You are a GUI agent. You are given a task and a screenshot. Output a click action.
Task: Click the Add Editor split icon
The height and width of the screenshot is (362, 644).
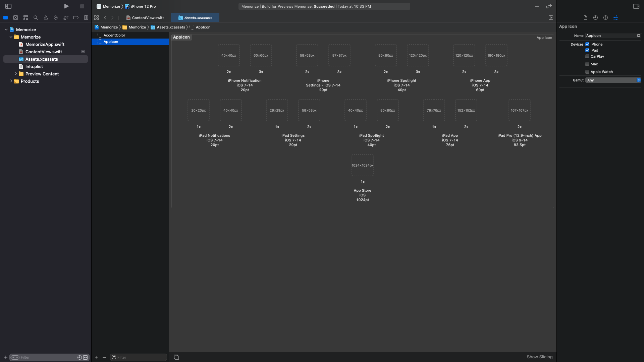551,18
